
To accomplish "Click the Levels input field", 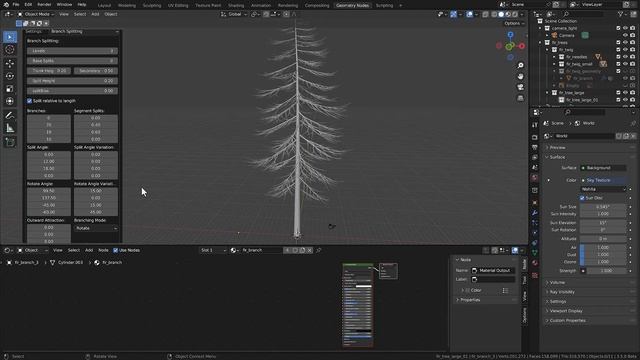I will (x=72, y=51).
